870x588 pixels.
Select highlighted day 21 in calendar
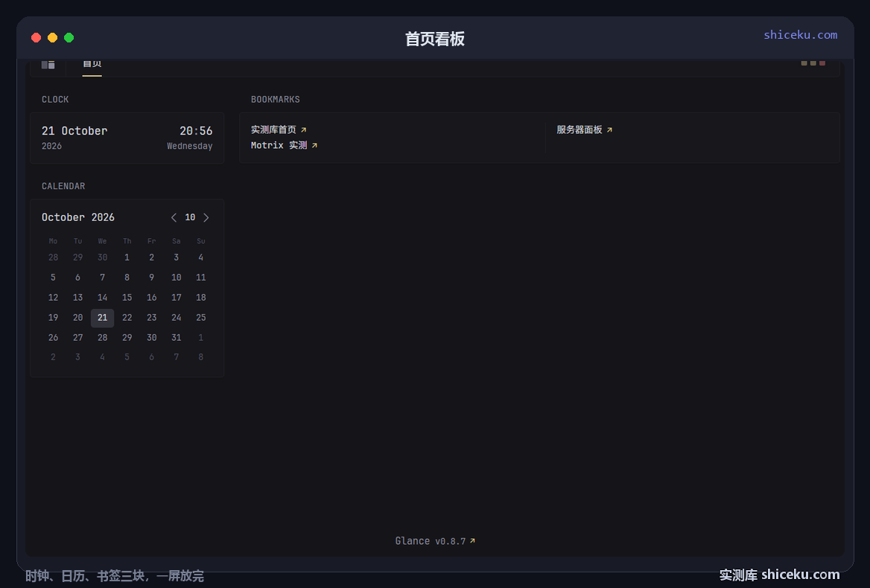click(103, 318)
